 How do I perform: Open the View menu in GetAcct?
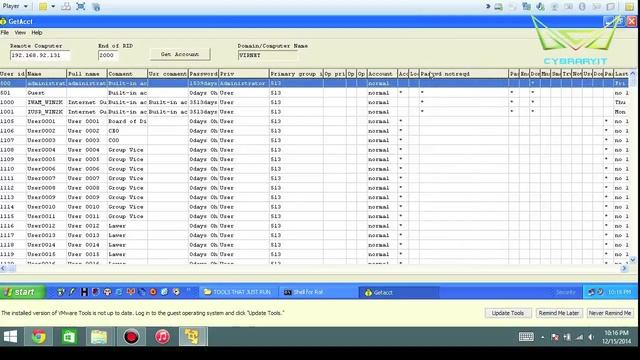click(20, 33)
